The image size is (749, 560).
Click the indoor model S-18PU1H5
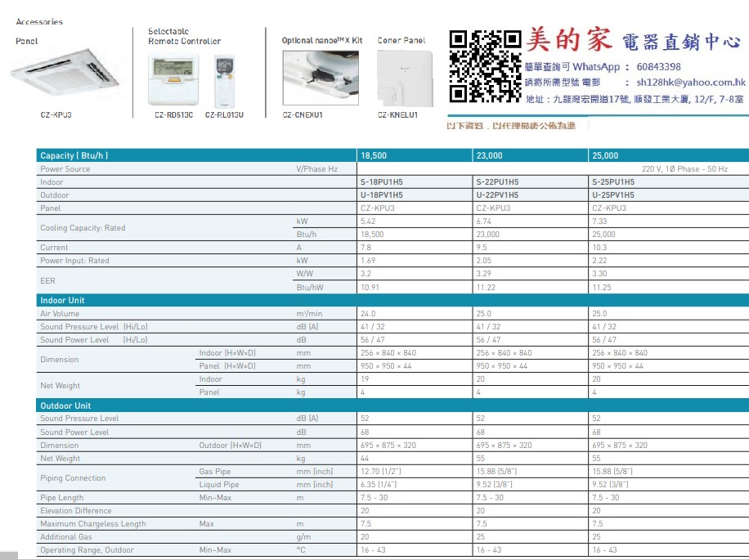click(x=382, y=181)
